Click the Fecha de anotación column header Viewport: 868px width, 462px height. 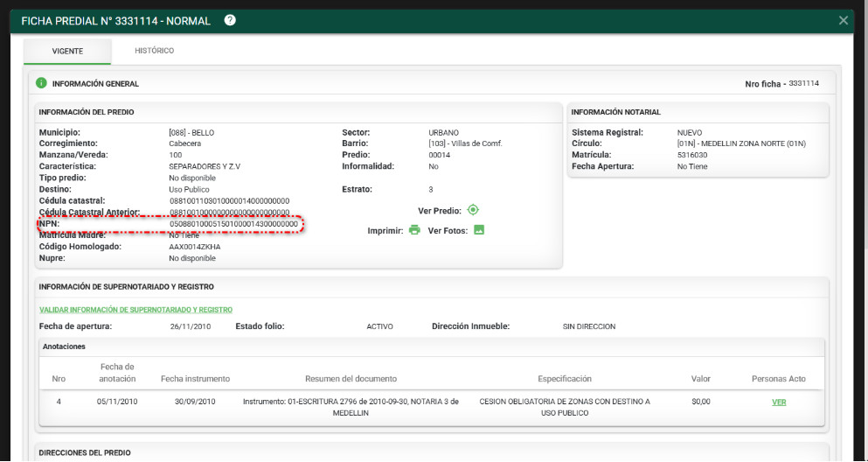tap(117, 373)
